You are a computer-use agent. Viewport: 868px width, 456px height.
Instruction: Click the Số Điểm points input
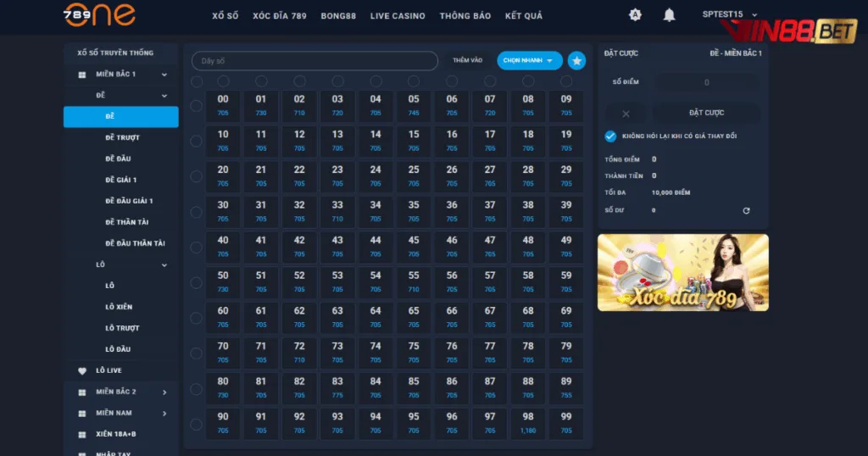706,82
